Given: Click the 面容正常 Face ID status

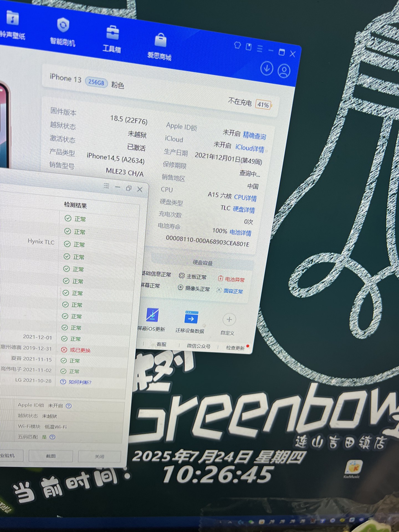Looking at the screenshot, I should pos(230,291).
